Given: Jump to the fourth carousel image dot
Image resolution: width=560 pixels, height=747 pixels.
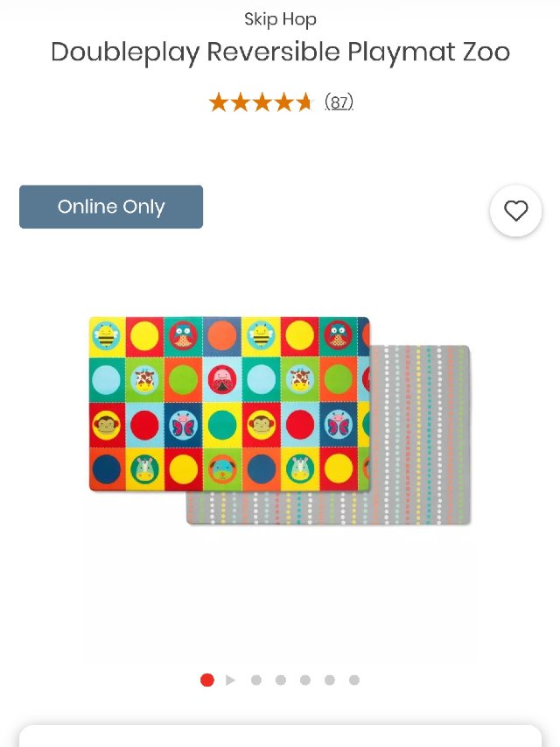Looking at the screenshot, I should click(281, 680).
